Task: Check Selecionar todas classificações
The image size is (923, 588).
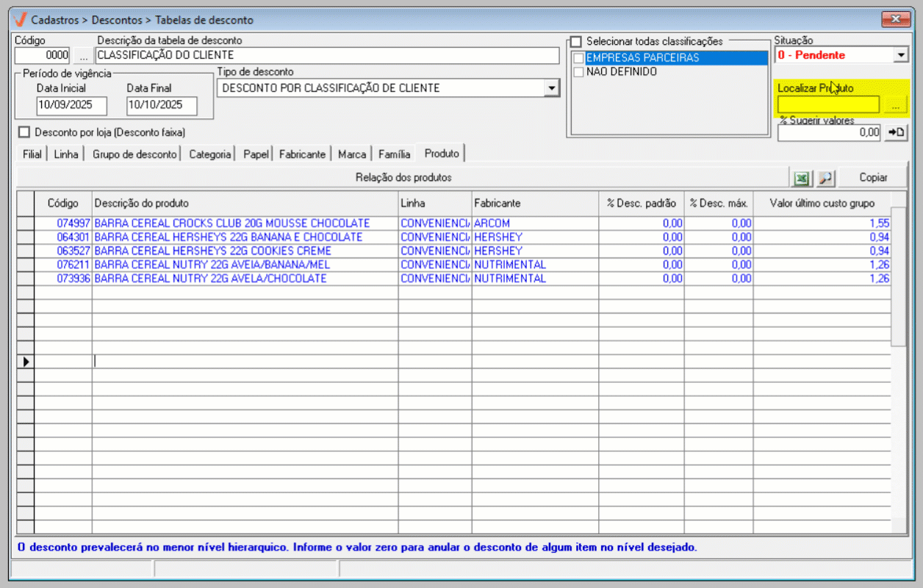Action: (576, 41)
